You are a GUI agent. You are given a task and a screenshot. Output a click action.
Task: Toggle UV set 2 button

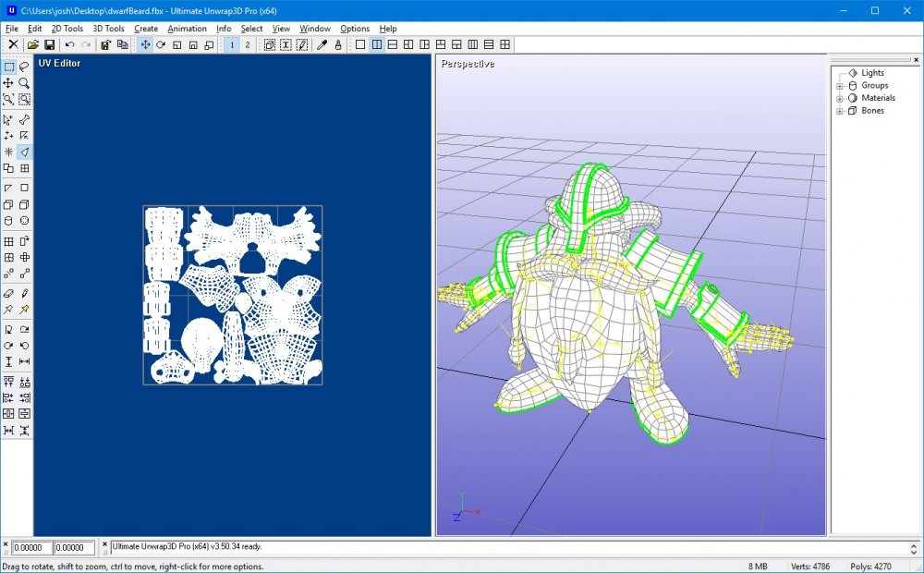[247, 44]
